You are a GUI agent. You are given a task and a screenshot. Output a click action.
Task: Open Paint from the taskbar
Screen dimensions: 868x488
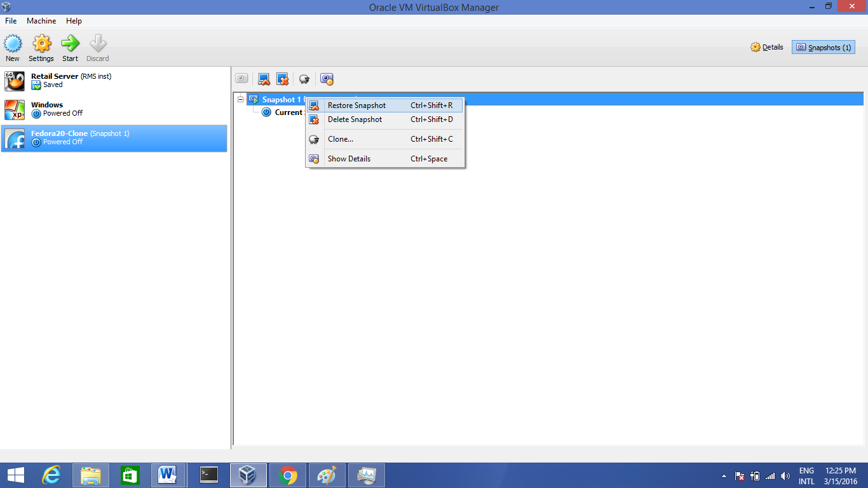[x=327, y=475]
